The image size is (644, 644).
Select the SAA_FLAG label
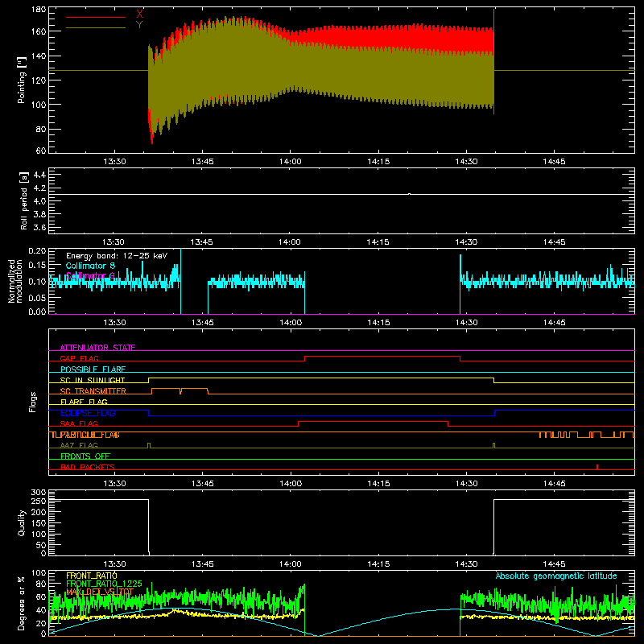[x=79, y=424]
